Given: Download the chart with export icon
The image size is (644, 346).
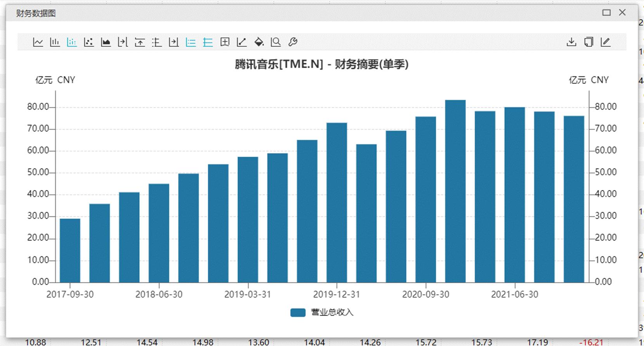Looking at the screenshot, I should point(571,42).
